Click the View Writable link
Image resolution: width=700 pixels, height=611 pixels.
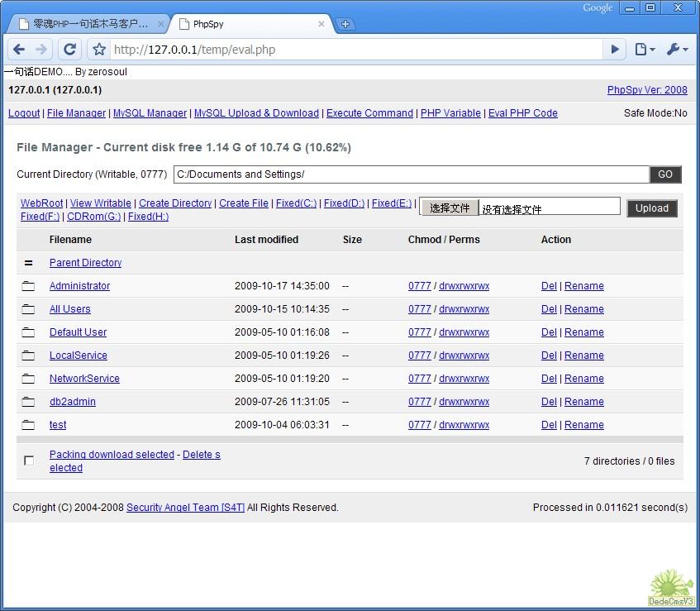[101, 203]
